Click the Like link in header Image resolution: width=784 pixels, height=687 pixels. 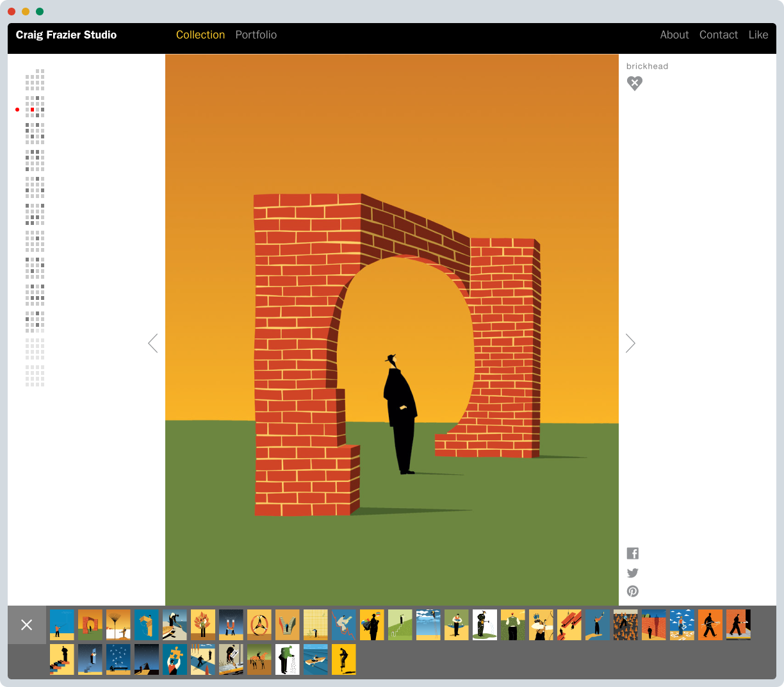(758, 35)
